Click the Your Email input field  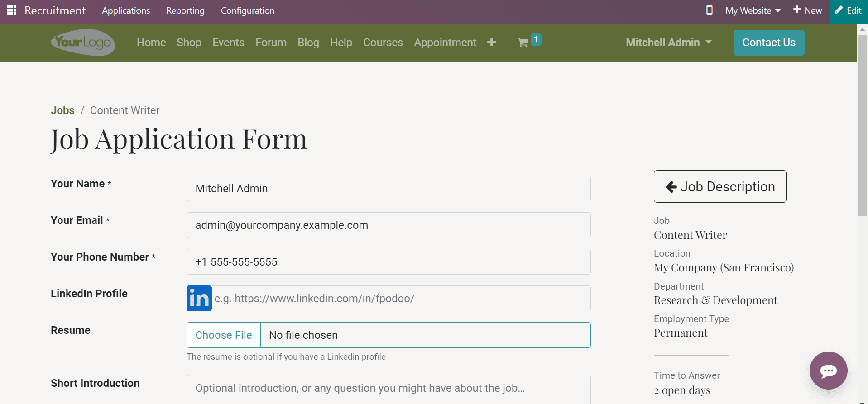[388, 225]
